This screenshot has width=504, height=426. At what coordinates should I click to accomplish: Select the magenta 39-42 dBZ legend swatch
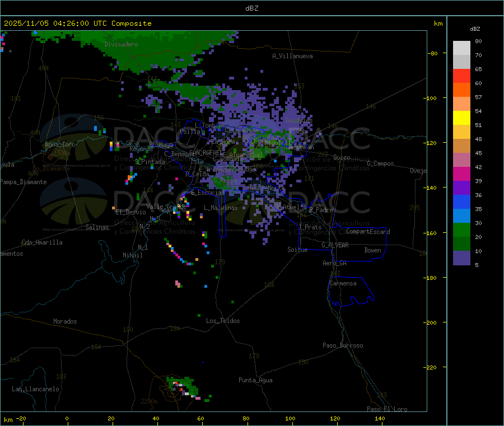click(461, 174)
